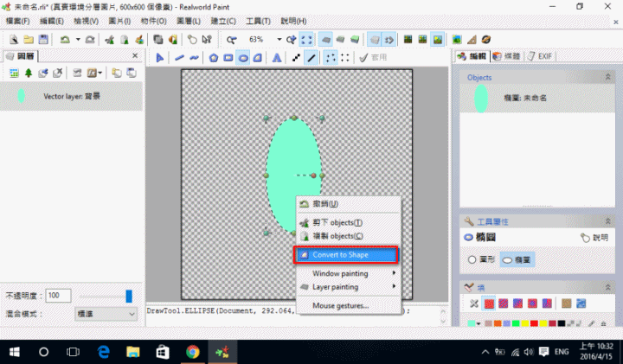Switch to the EXIF tab
This screenshot has width=623, height=364.
click(x=544, y=56)
